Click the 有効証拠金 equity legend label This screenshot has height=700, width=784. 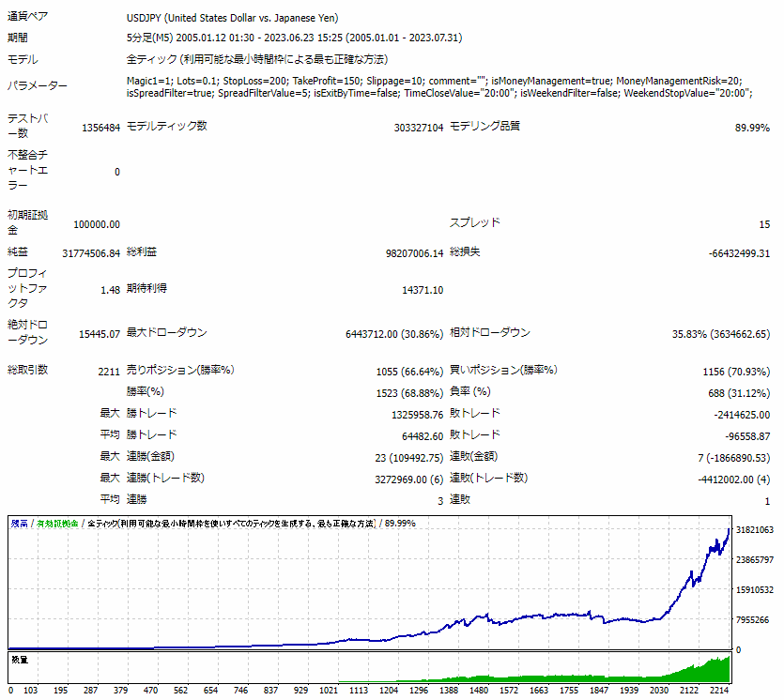point(57,524)
